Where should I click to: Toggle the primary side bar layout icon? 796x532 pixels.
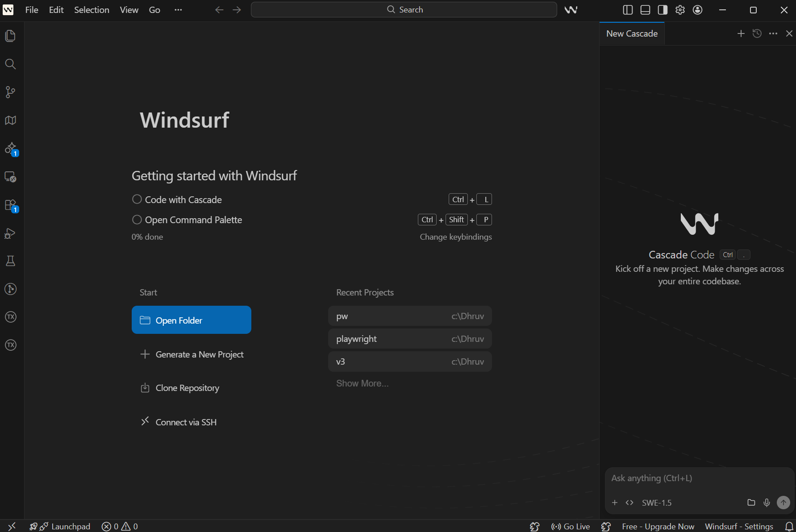click(x=628, y=10)
